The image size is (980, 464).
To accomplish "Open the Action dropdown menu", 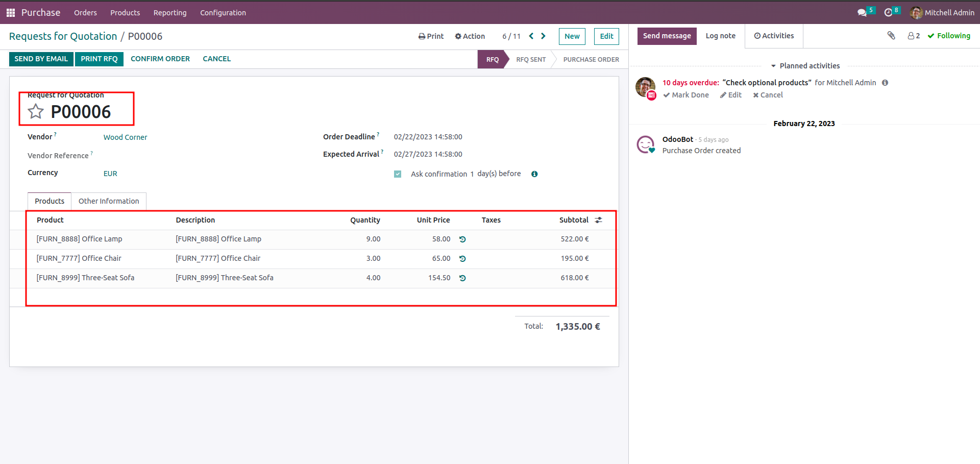I will tap(470, 36).
